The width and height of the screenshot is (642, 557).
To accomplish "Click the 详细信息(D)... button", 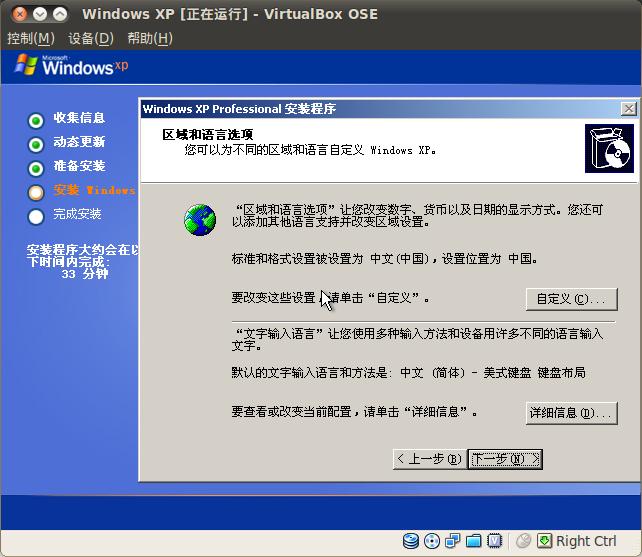I will pos(570,413).
